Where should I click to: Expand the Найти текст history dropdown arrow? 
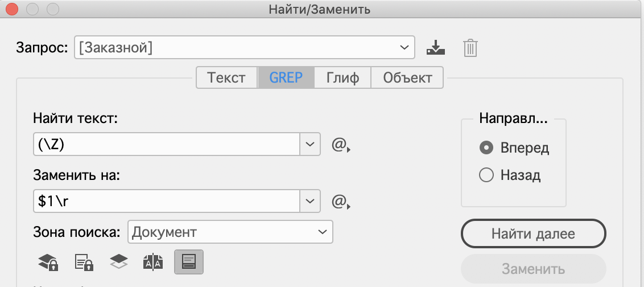coord(310,145)
